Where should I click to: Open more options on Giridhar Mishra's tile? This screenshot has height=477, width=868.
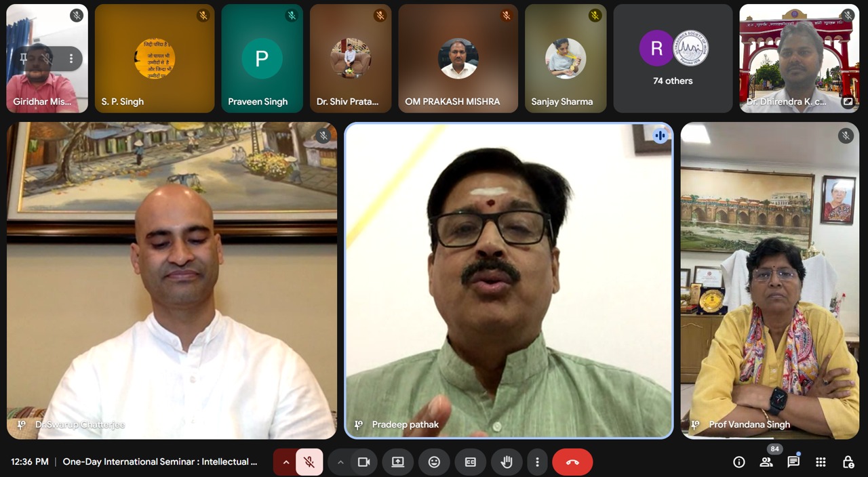(x=71, y=59)
